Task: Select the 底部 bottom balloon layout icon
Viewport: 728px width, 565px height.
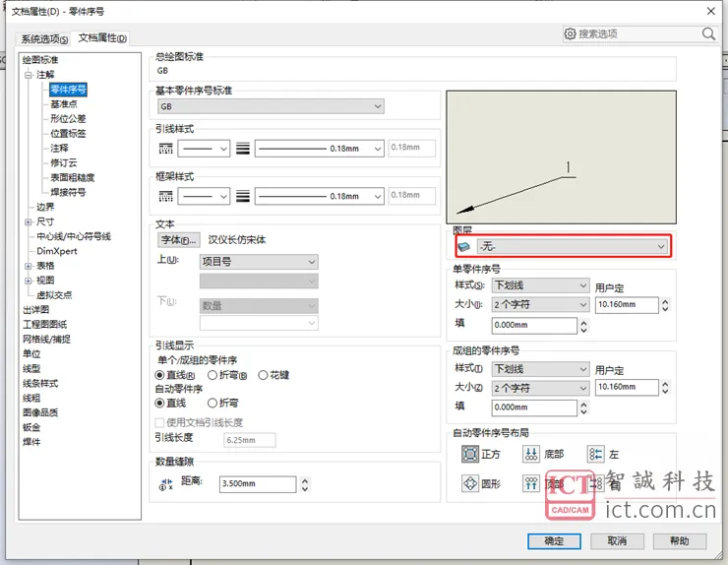Action: pyautogui.click(x=531, y=454)
